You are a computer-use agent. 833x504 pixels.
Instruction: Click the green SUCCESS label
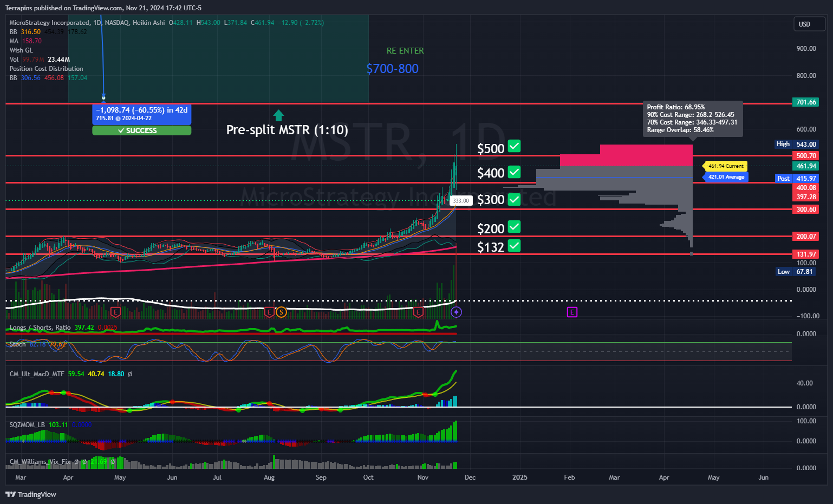click(141, 130)
